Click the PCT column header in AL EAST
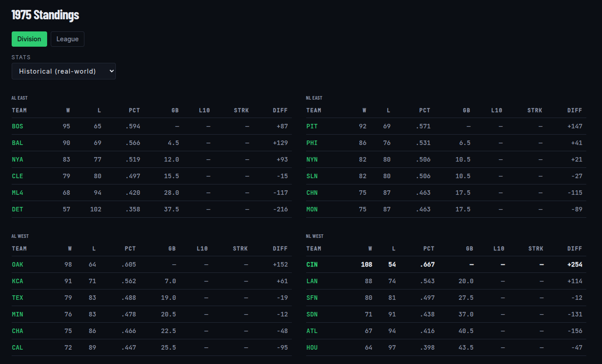The width and height of the screenshot is (602, 364). pyautogui.click(x=135, y=110)
